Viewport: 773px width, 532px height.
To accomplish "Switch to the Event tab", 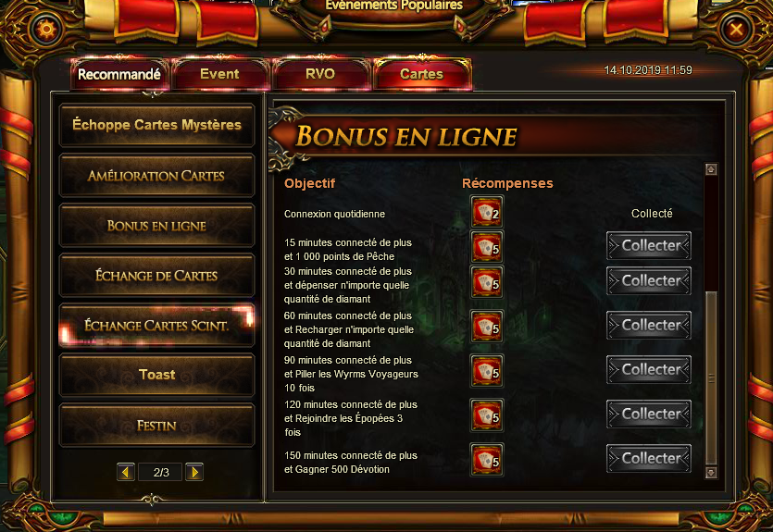I will coord(220,74).
